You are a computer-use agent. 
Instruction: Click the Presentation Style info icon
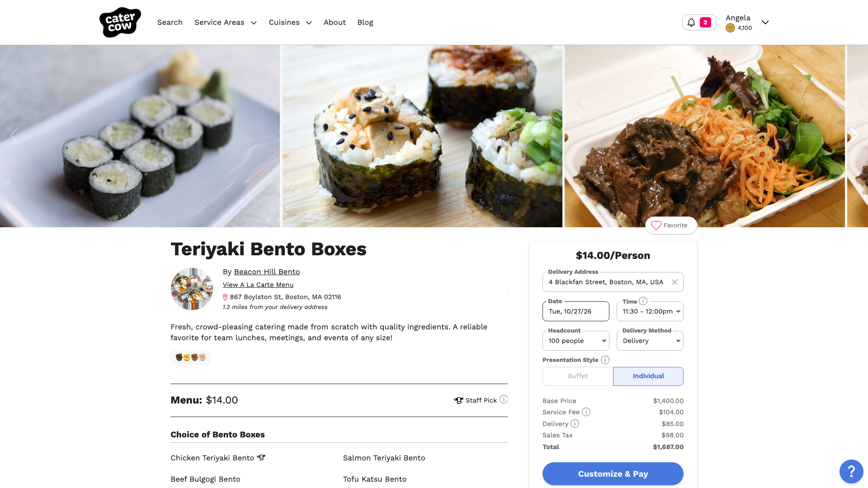point(605,360)
